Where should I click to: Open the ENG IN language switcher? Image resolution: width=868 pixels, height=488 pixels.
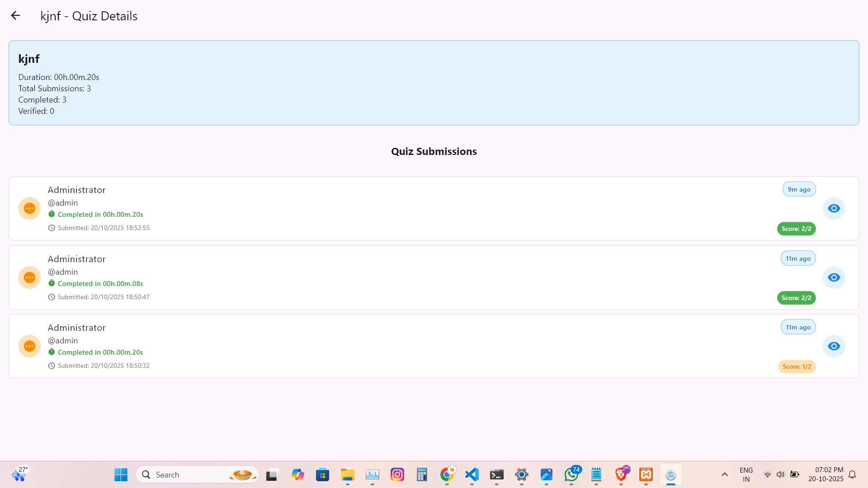[x=745, y=474]
